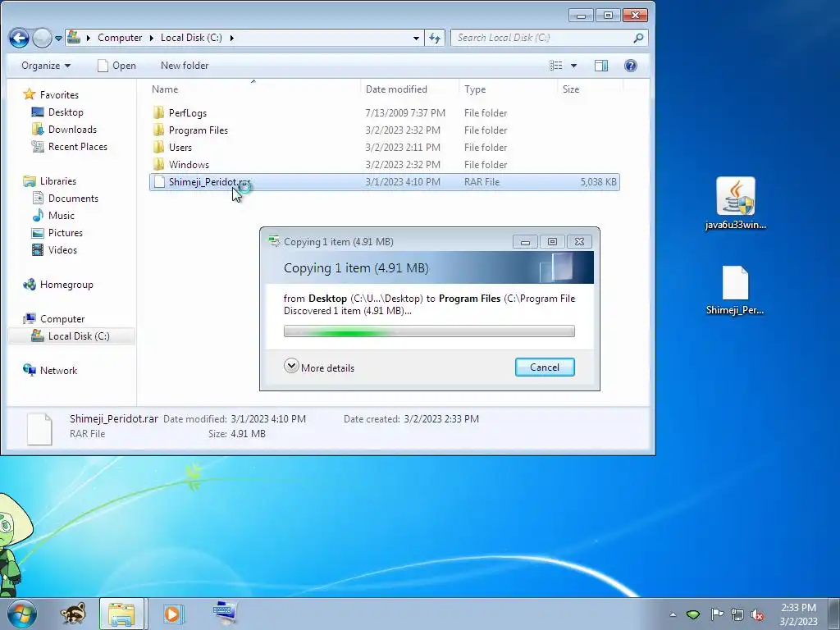Open the Organize menu
Image resolution: width=840 pixels, height=630 pixels.
coord(46,66)
